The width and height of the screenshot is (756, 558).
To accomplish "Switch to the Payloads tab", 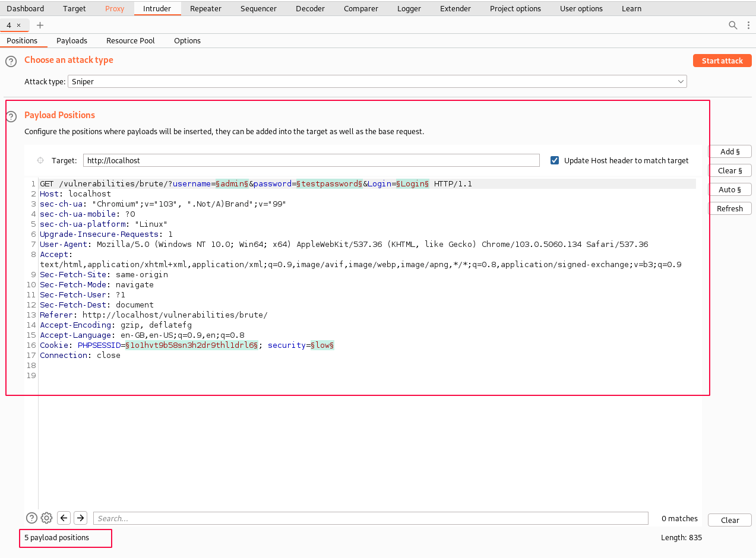I will click(72, 40).
